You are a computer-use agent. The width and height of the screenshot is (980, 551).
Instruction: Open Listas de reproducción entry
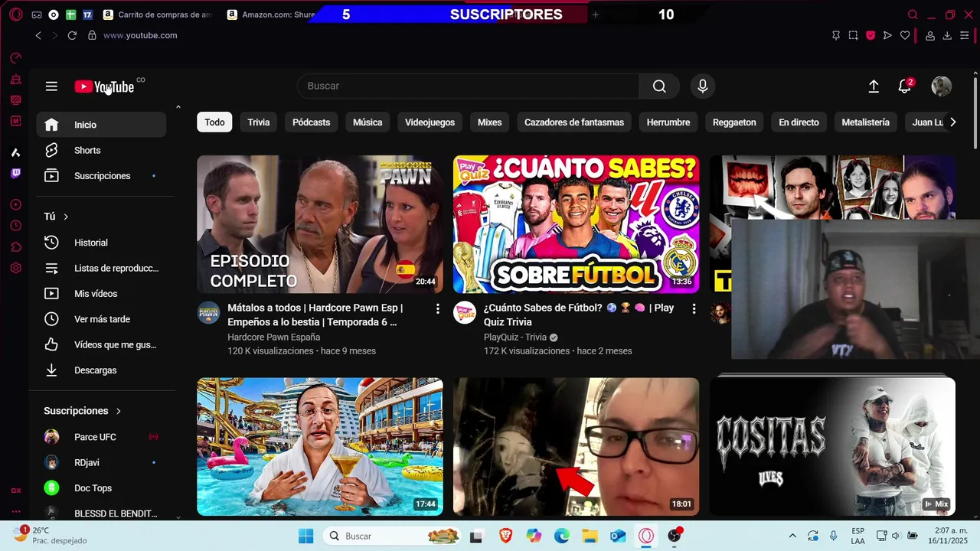101,269
